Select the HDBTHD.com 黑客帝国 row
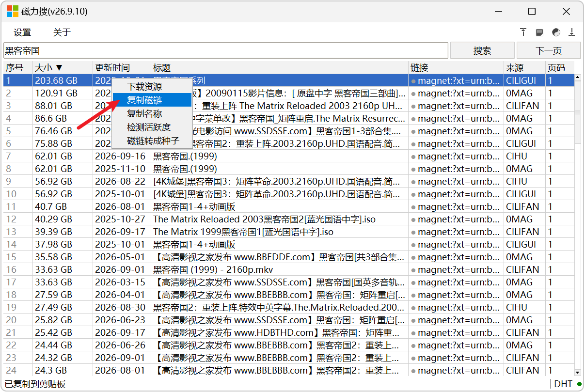 click(x=289, y=332)
